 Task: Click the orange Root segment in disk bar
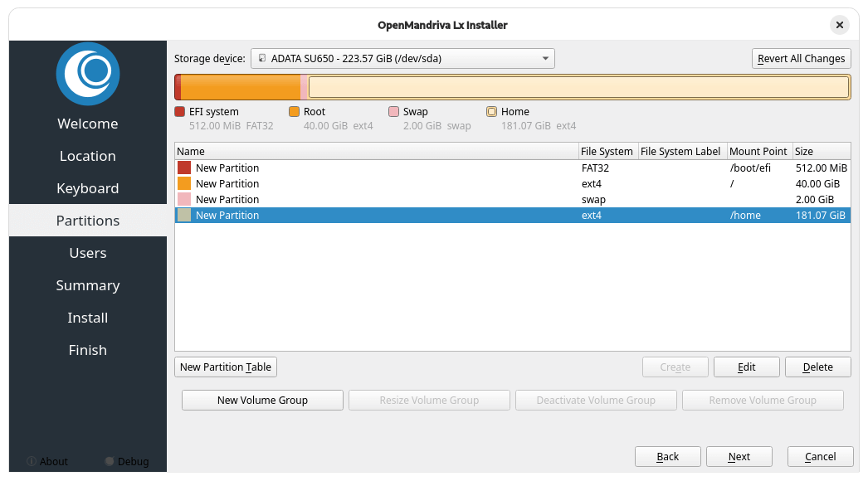point(240,87)
